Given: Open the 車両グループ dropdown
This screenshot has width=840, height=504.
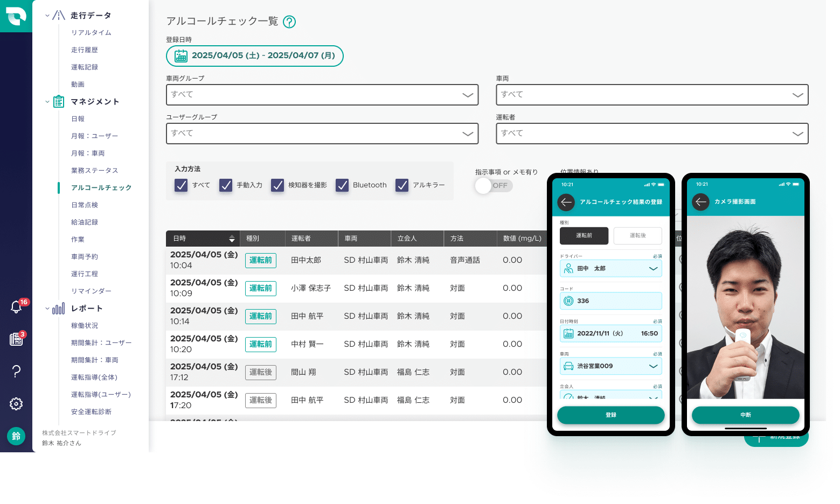Looking at the screenshot, I should [322, 95].
